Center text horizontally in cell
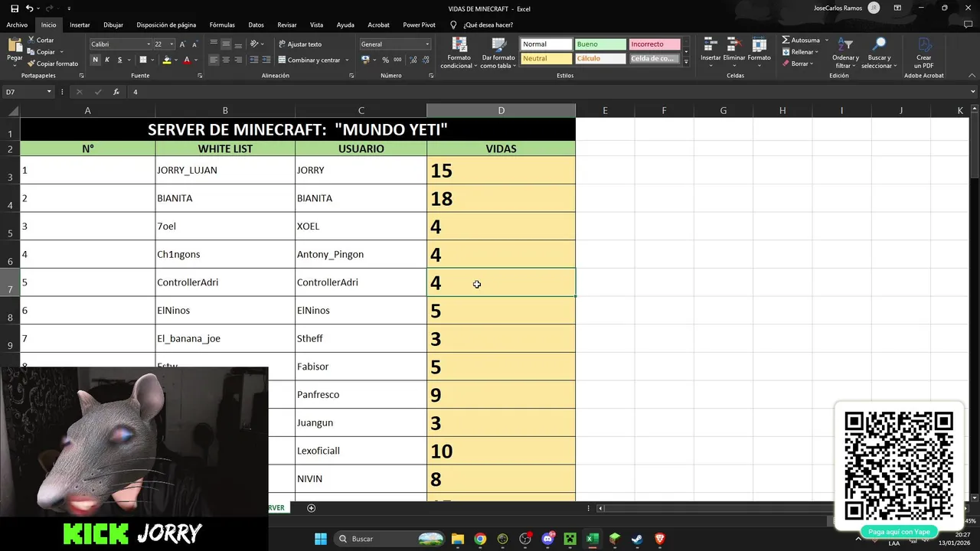Image resolution: width=980 pixels, height=551 pixels. click(226, 60)
